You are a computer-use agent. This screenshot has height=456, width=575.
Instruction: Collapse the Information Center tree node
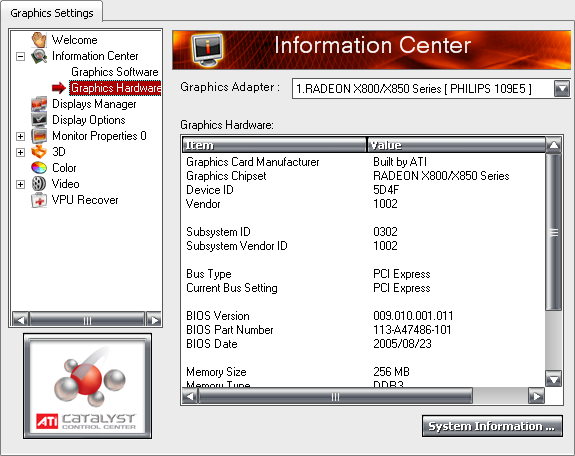click(21, 56)
